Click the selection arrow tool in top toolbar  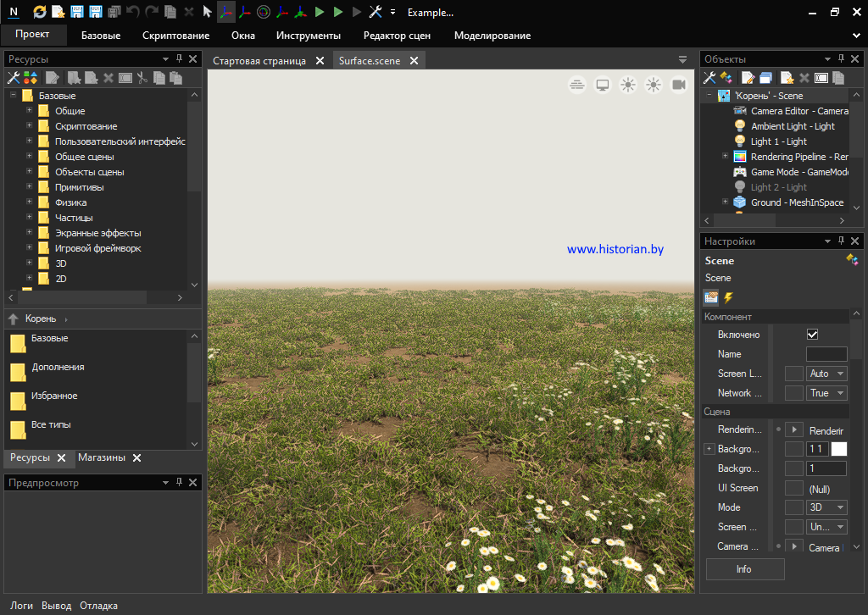pos(207,12)
